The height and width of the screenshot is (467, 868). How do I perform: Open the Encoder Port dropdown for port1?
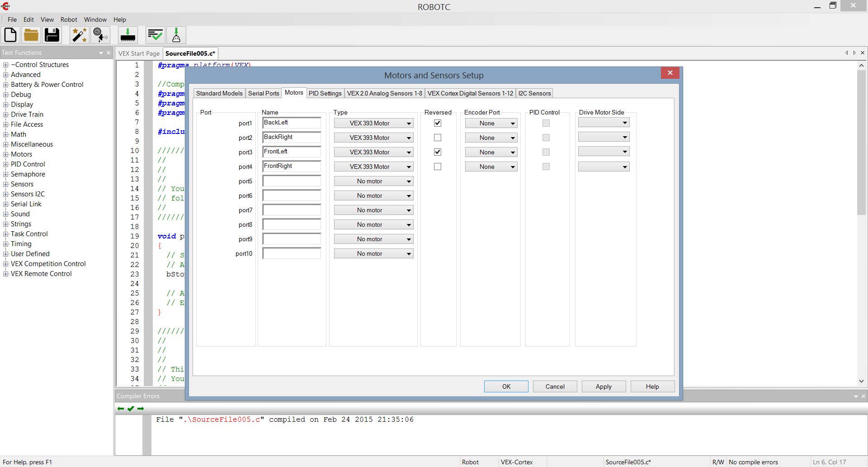click(491, 123)
